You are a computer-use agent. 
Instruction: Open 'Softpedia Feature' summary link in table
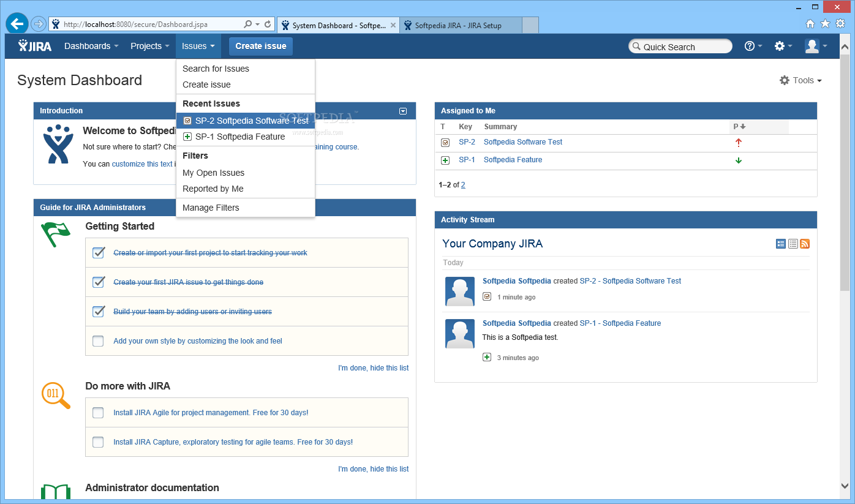pos(513,160)
